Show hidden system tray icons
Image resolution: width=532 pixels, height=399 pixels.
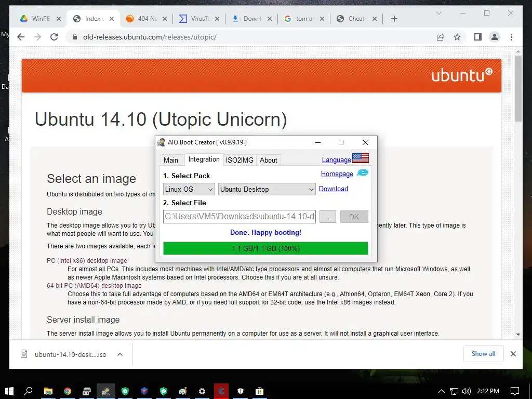point(441,391)
